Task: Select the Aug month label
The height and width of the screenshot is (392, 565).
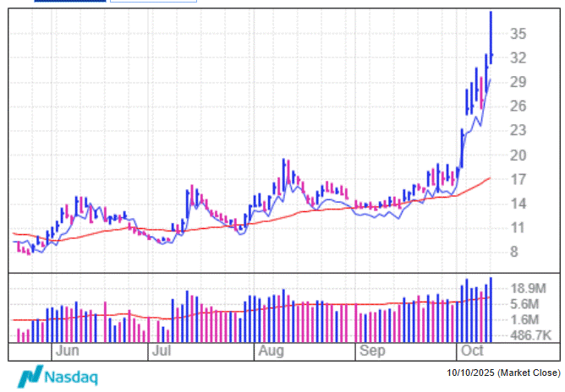Action: tap(271, 350)
